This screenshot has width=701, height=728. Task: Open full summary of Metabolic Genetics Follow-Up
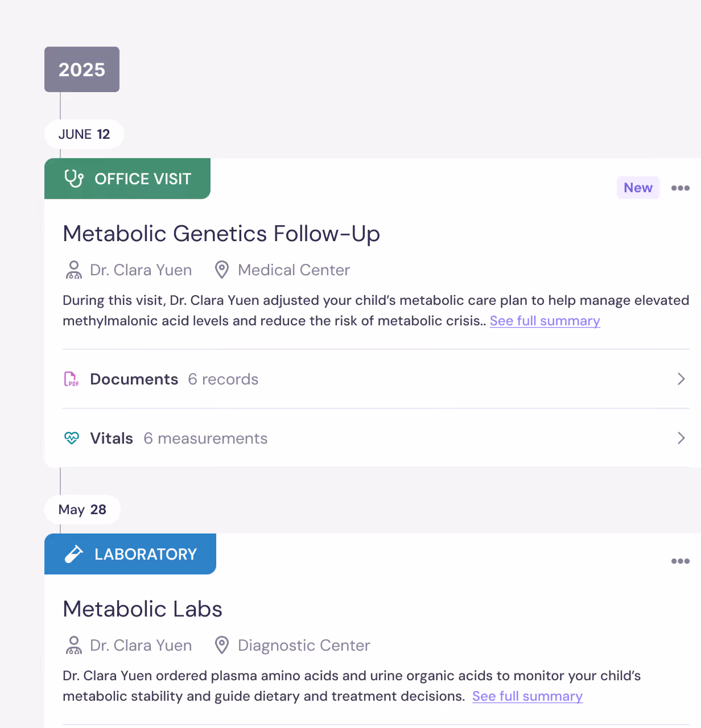pos(545,321)
